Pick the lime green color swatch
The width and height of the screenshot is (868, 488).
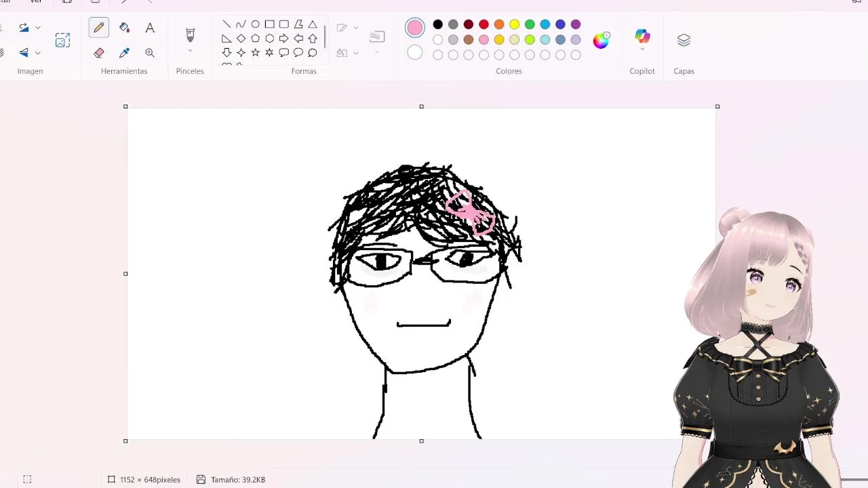tap(530, 39)
